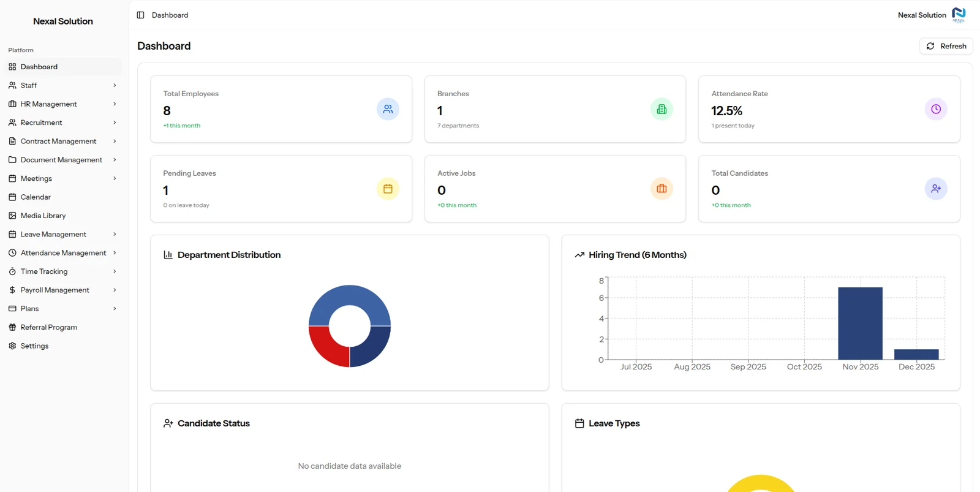
Task: Expand the Meetings chevron
Action: tap(115, 178)
